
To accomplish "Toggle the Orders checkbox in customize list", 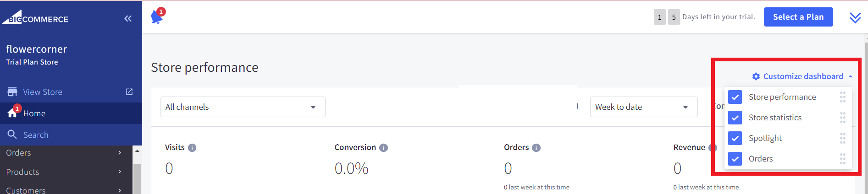I will tap(735, 159).
